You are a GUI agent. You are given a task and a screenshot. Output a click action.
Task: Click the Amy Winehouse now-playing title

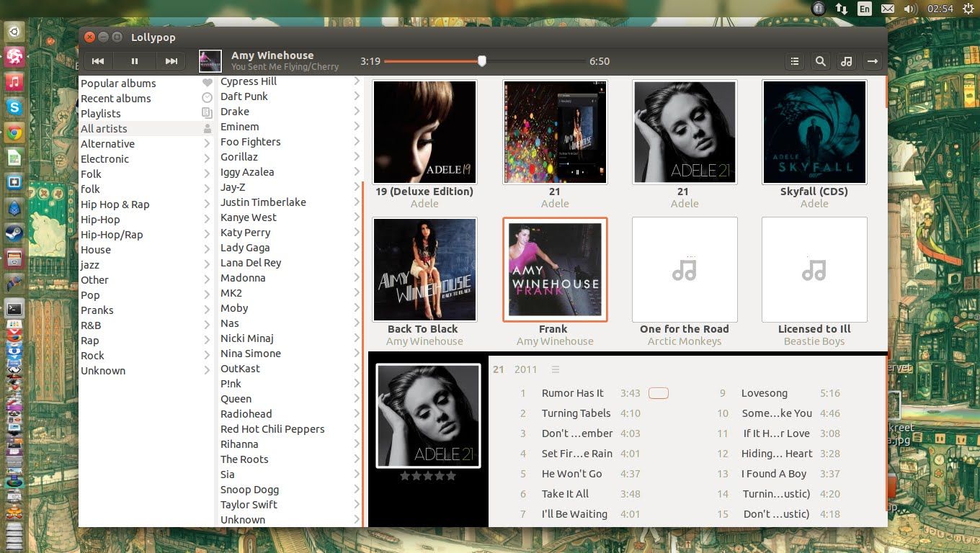pyautogui.click(x=272, y=55)
